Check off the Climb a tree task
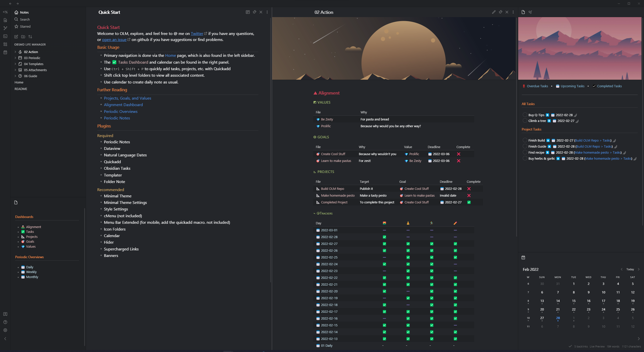644x352 pixels. (x=525, y=120)
